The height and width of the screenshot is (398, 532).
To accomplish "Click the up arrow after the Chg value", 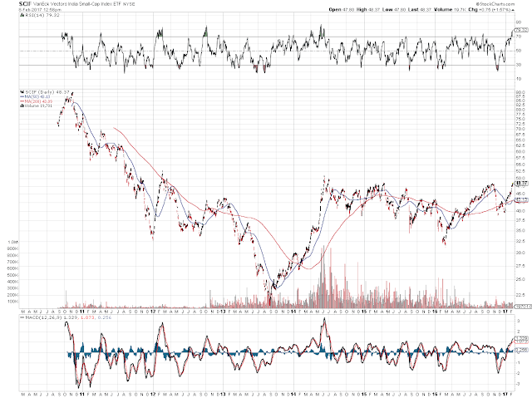I will pyautogui.click(x=513, y=10).
